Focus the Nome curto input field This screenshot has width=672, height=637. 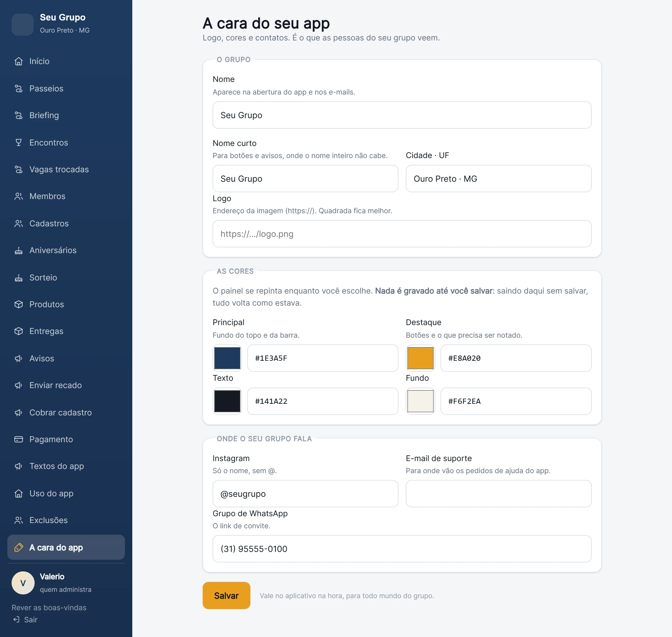306,179
